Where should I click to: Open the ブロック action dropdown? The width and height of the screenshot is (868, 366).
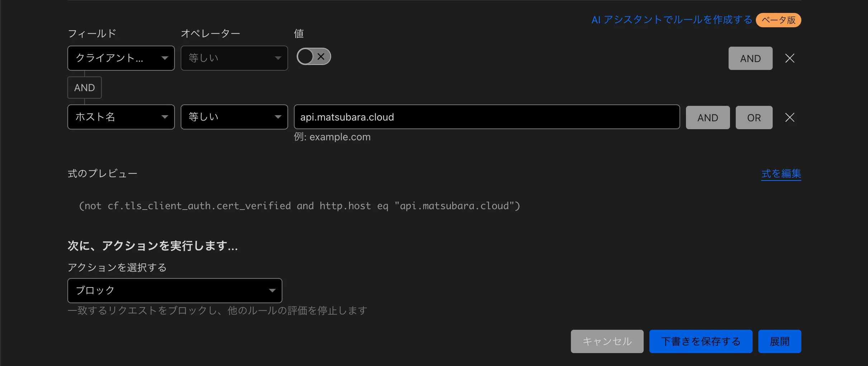pos(175,291)
